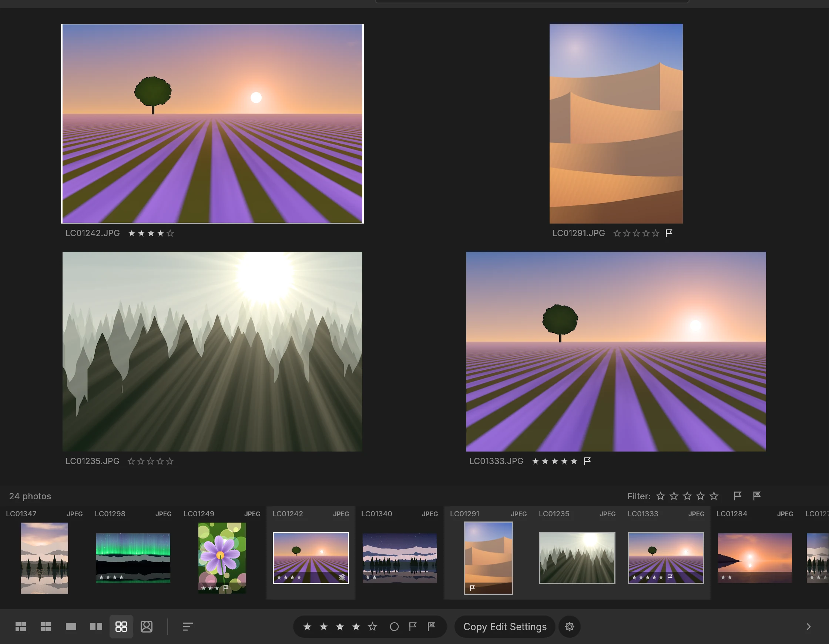Click the LC01333.JPG filename label

pyautogui.click(x=496, y=460)
